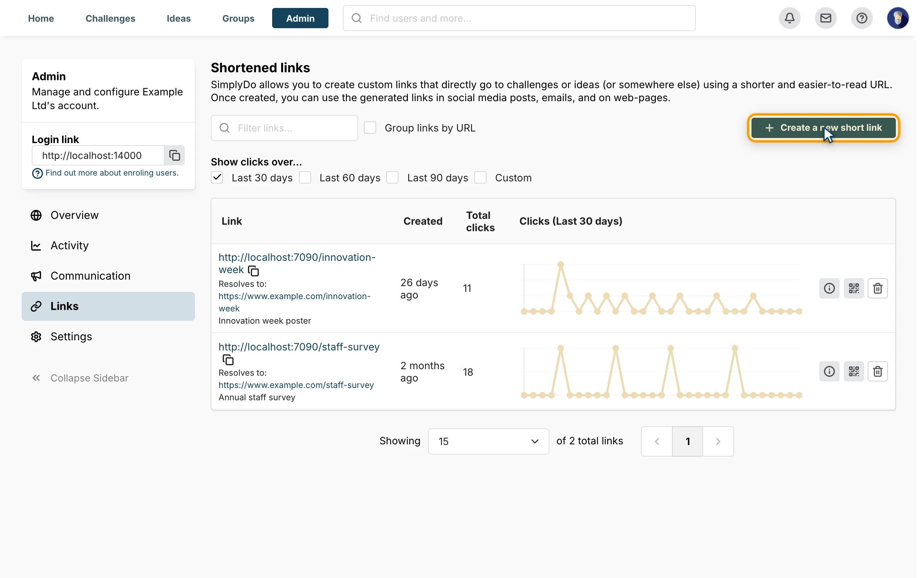Uncheck Last 30 days

[x=217, y=177]
